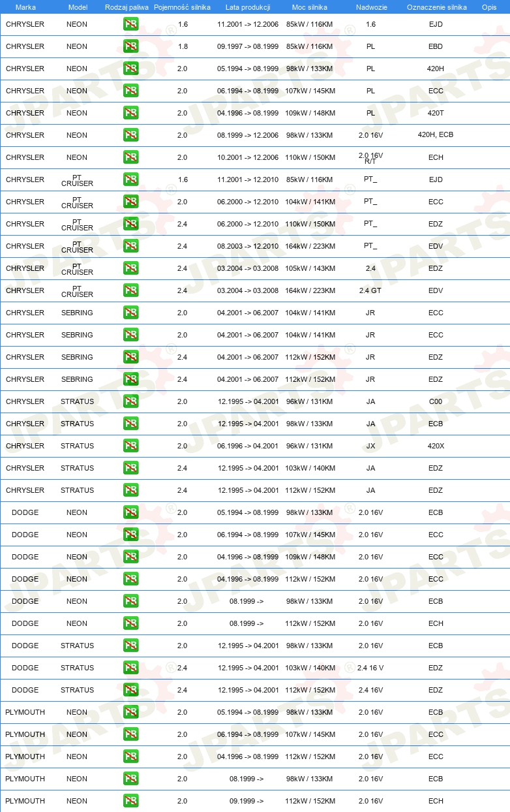Screen dimensions: 510x812
Task: Click the '2.4 16V' body cell
Action: pyautogui.click(x=370, y=690)
